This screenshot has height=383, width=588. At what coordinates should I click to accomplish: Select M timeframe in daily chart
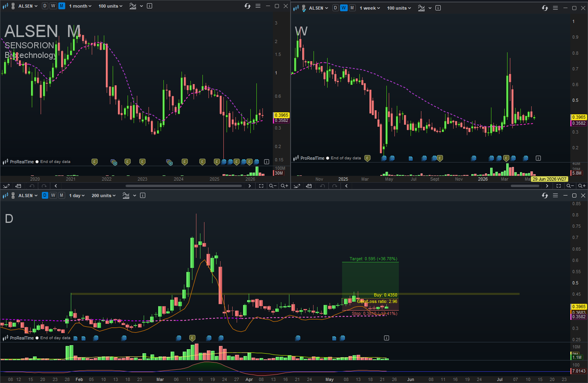click(61, 195)
